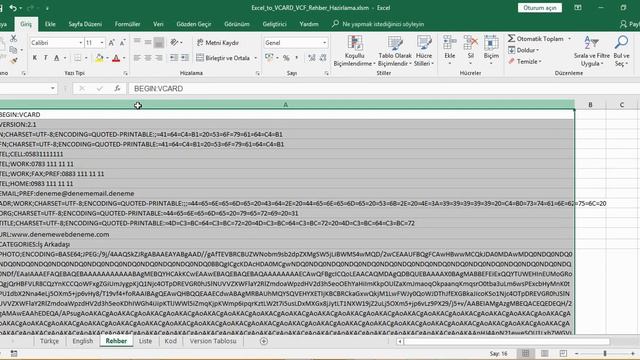
Task: Align text left
Action: click(x=137, y=58)
